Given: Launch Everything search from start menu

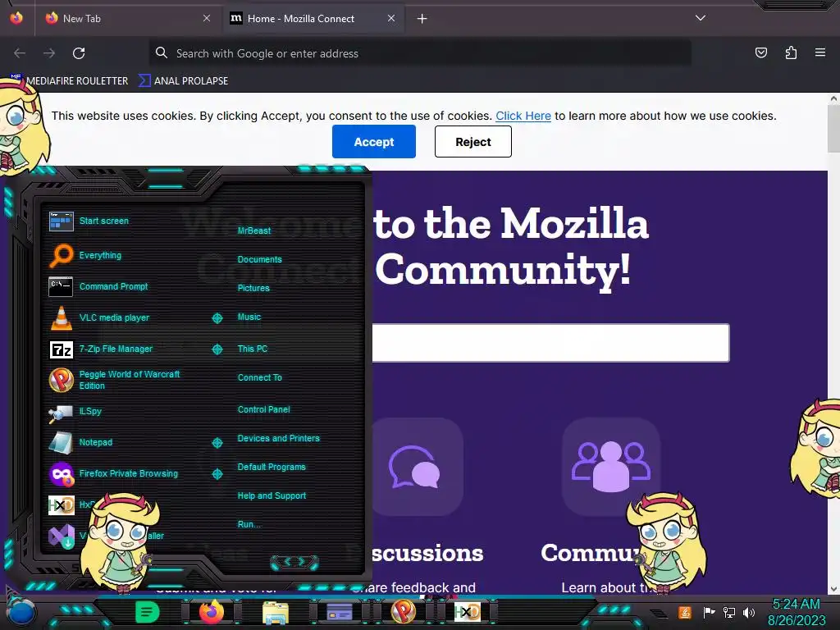Looking at the screenshot, I should 85,256.
